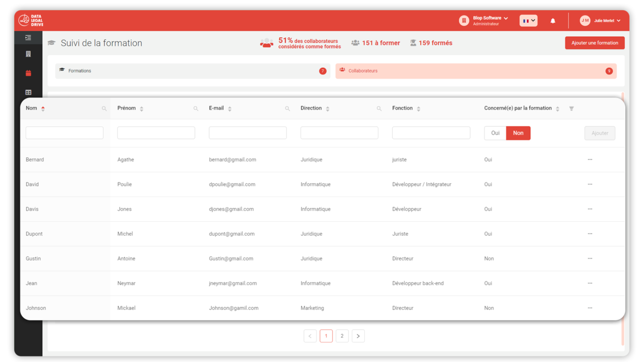
Task: Click the email bernard@gmail.com
Action: point(232,159)
